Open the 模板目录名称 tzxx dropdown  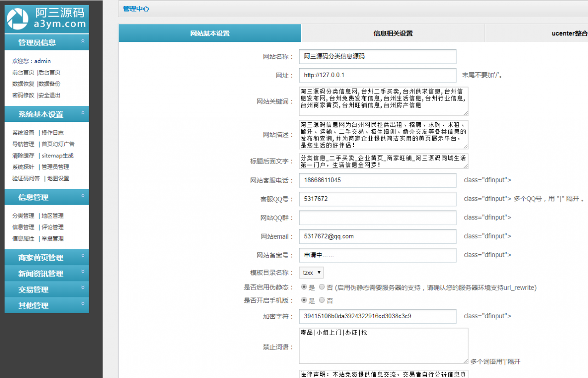(x=311, y=273)
